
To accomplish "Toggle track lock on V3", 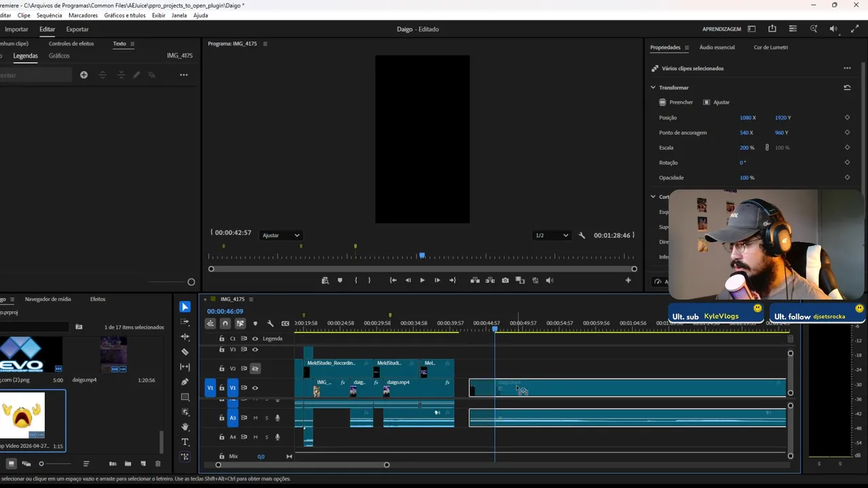I will pos(222,350).
